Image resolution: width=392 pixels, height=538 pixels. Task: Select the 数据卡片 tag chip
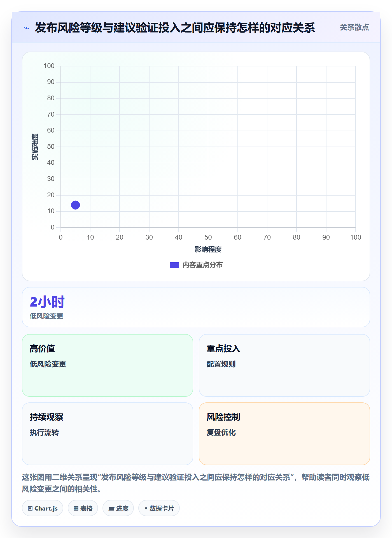click(159, 508)
